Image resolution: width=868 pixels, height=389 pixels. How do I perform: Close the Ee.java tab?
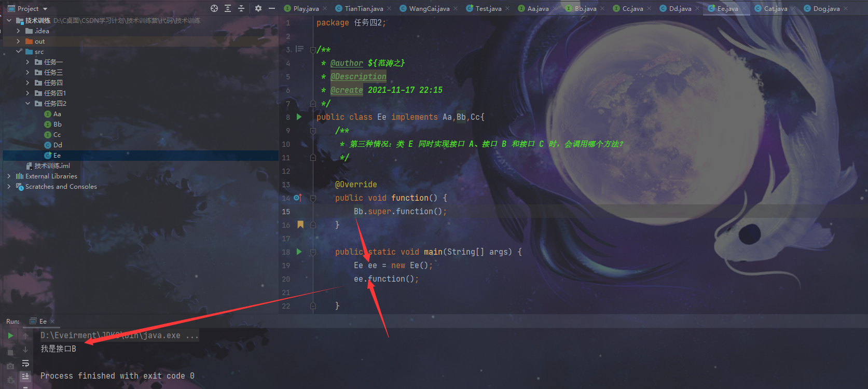pos(743,8)
